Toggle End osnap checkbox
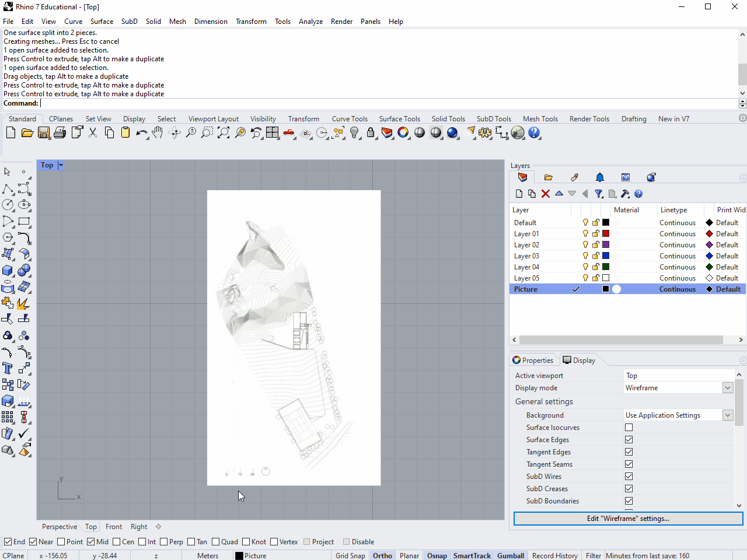 coord(8,542)
